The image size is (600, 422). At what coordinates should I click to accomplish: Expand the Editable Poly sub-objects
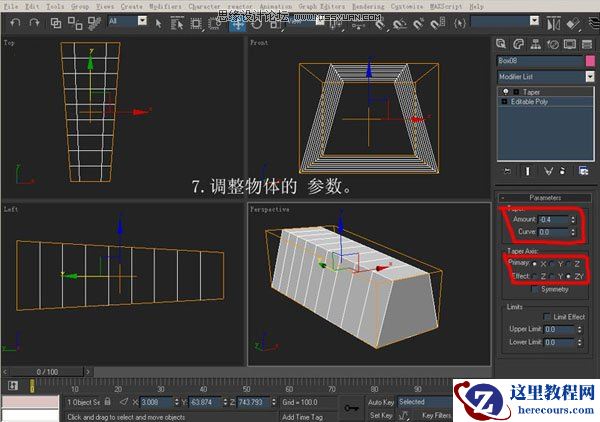504,102
